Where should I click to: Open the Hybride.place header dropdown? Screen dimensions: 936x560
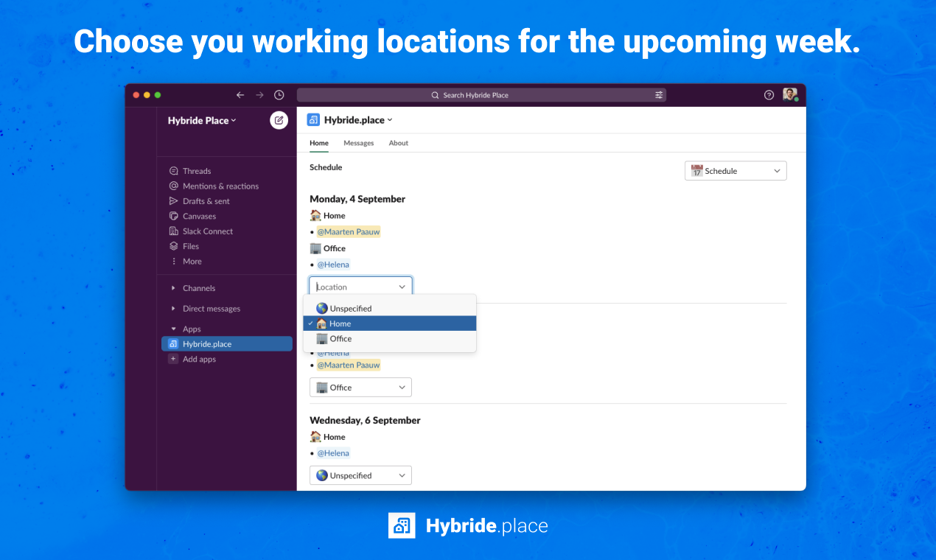coord(358,120)
